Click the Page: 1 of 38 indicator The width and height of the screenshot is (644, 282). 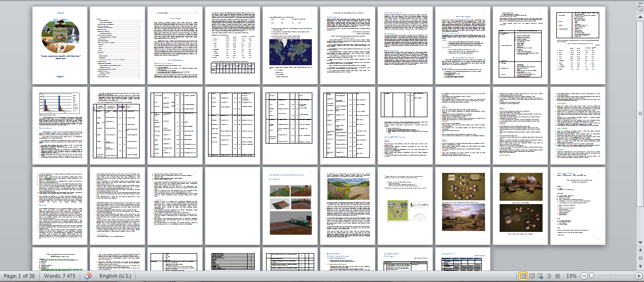tap(19, 276)
